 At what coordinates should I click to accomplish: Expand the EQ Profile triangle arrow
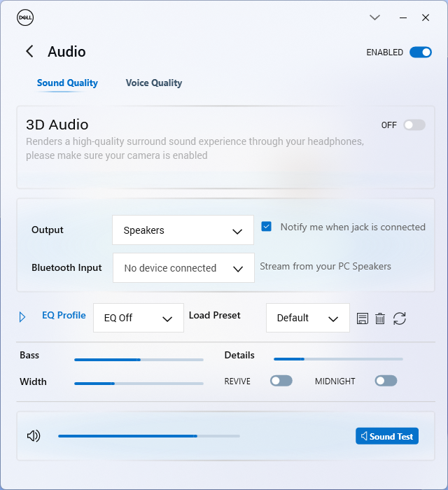[22, 317]
